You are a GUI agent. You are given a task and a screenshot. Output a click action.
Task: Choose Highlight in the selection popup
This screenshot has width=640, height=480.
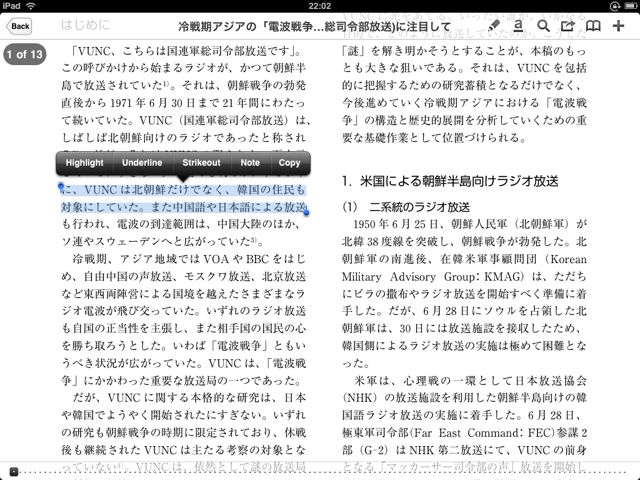point(84,162)
